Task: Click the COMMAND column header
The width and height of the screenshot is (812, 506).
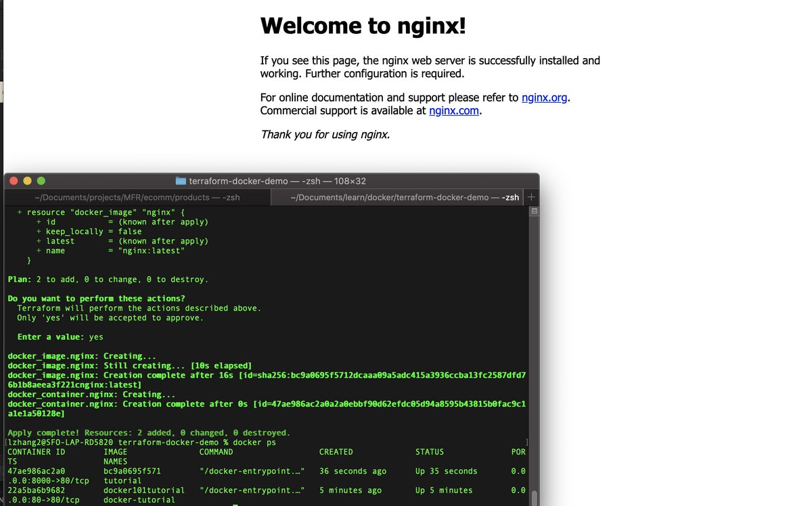Action: [x=216, y=452]
